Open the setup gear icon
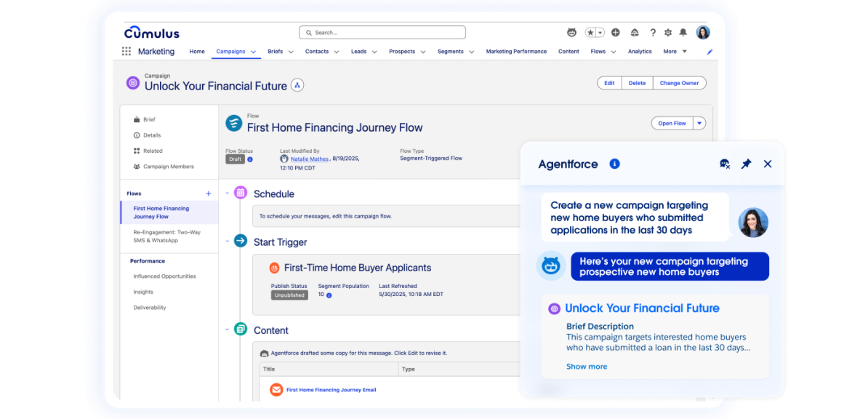This screenshot has height=419, width=868. [x=668, y=33]
